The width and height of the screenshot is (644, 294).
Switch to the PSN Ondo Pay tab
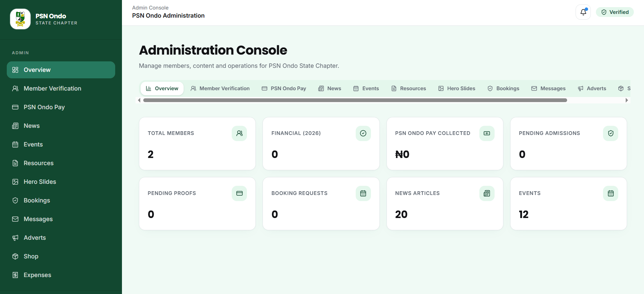coord(284,89)
